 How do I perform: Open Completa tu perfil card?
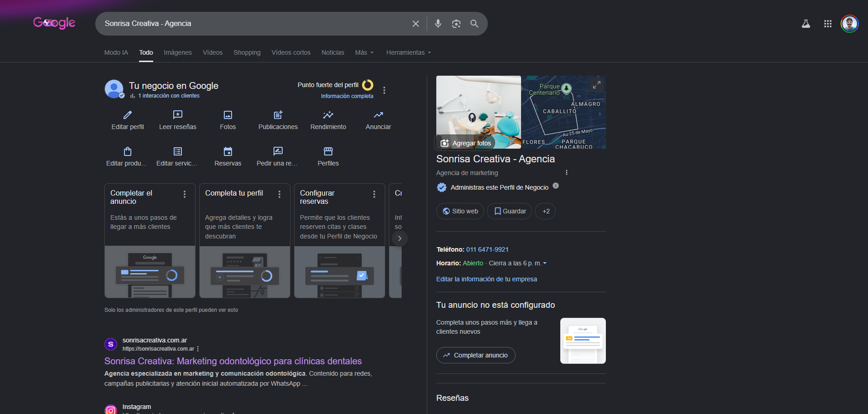[245, 241]
